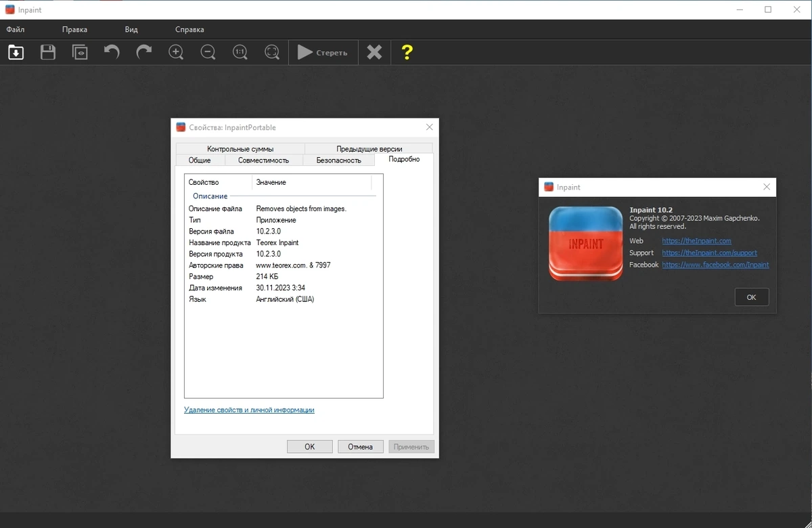Click the Версия продукта row label
812x528 pixels.
216,254
